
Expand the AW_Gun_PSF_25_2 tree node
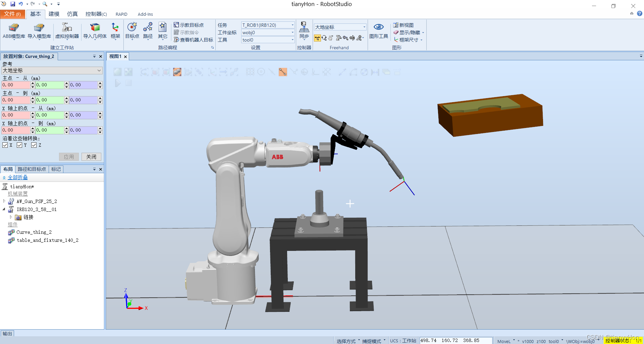pos(4,201)
